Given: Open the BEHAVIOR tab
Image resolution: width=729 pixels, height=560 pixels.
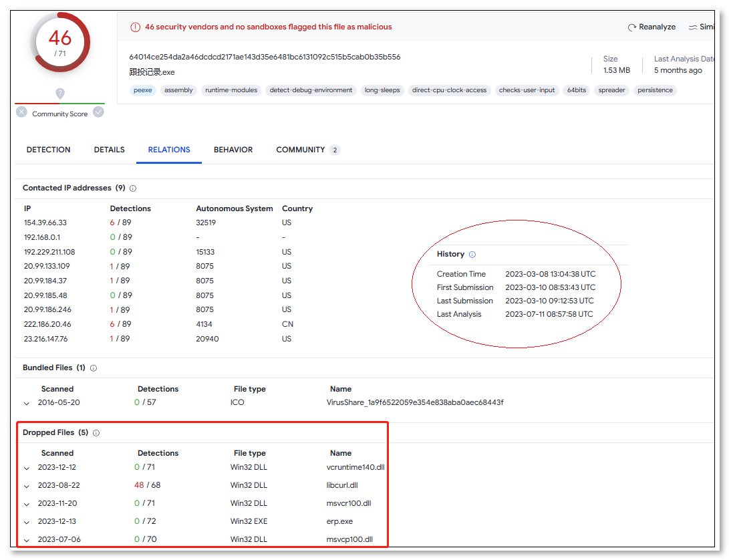Looking at the screenshot, I should pos(233,150).
